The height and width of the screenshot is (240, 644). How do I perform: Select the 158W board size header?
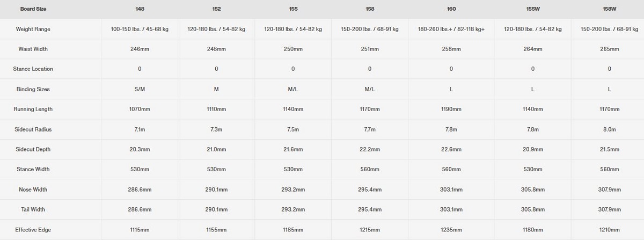pyautogui.click(x=610, y=9)
